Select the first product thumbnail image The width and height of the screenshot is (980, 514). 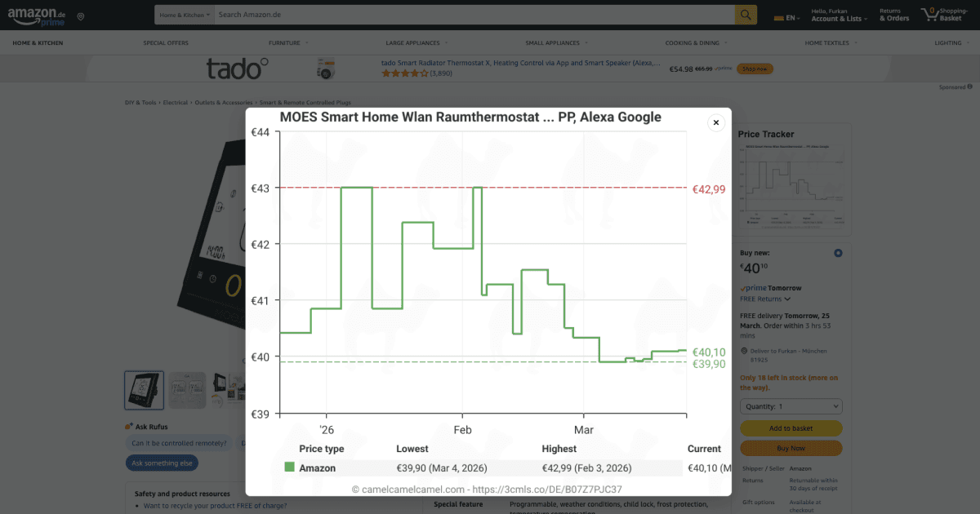144,390
